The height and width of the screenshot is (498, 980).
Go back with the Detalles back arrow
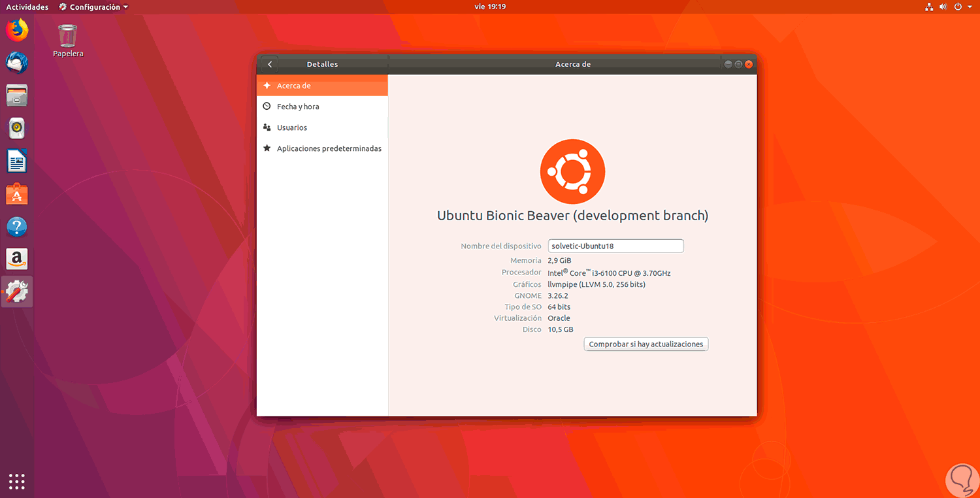(x=270, y=64)
